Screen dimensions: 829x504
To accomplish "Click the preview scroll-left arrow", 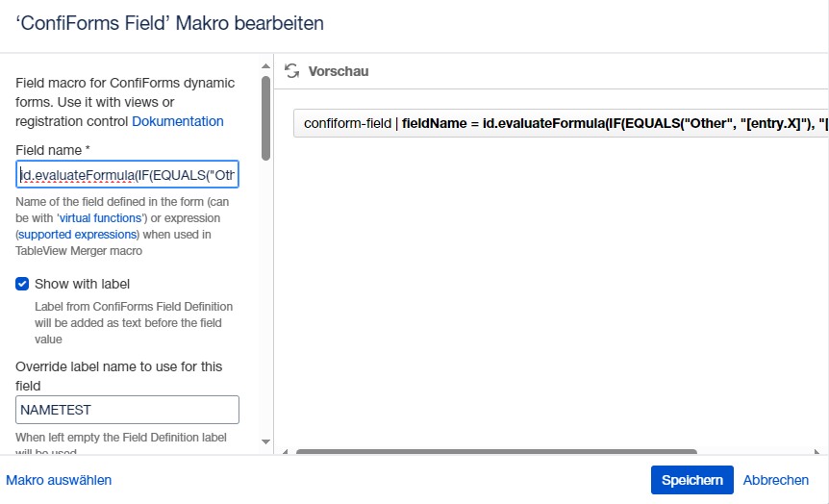I will point(285,452).
